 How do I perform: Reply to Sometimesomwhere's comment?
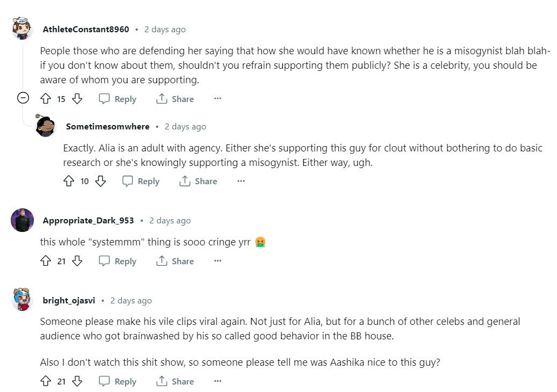pyautogui.click(x=141, y=182)
